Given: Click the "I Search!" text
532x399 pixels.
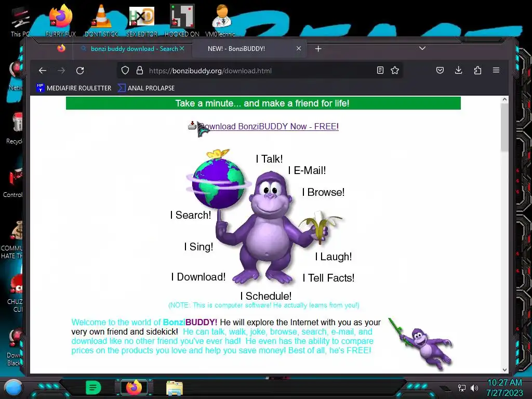Looking at the screenshot, I should 191,215.
